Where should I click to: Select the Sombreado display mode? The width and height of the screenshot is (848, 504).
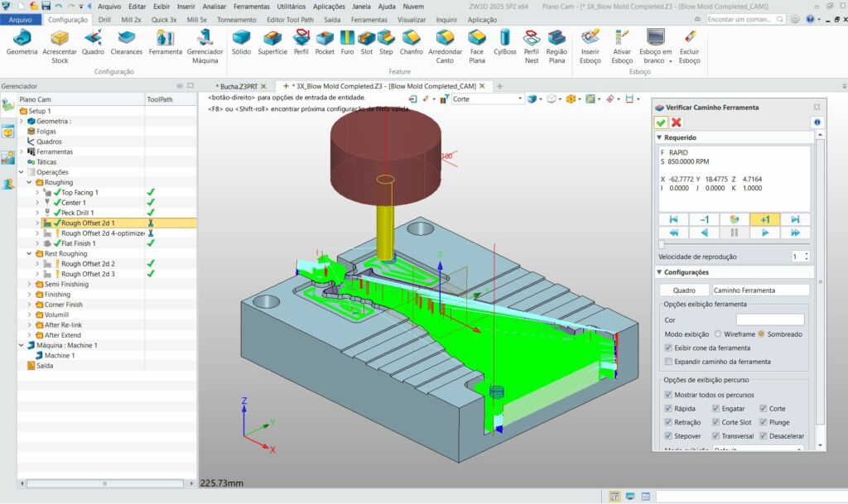coord(761,334)
